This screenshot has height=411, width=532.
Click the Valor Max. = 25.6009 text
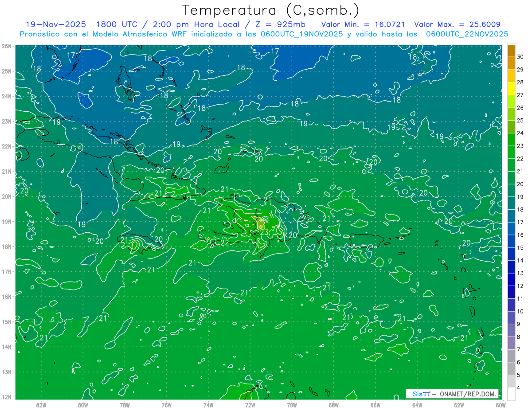coord(457,24)
